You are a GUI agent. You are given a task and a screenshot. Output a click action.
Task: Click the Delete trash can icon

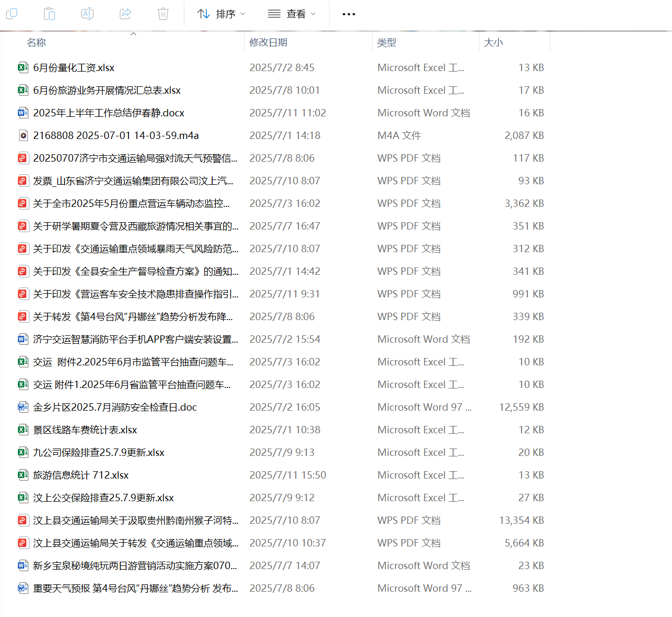click(163, 14)
